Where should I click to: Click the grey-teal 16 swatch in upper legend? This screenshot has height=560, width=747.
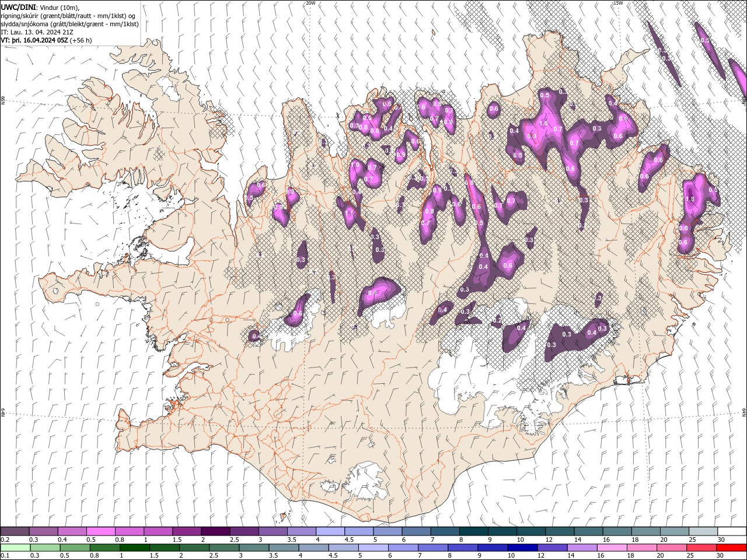pyautogui.click(x=617, y=531)
